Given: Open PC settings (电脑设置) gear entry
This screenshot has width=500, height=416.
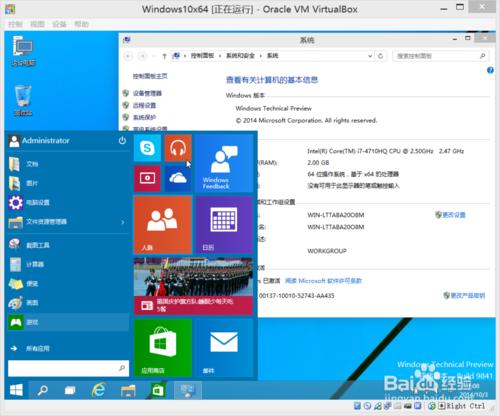Looking at the screenshot, I should point(68,202).
